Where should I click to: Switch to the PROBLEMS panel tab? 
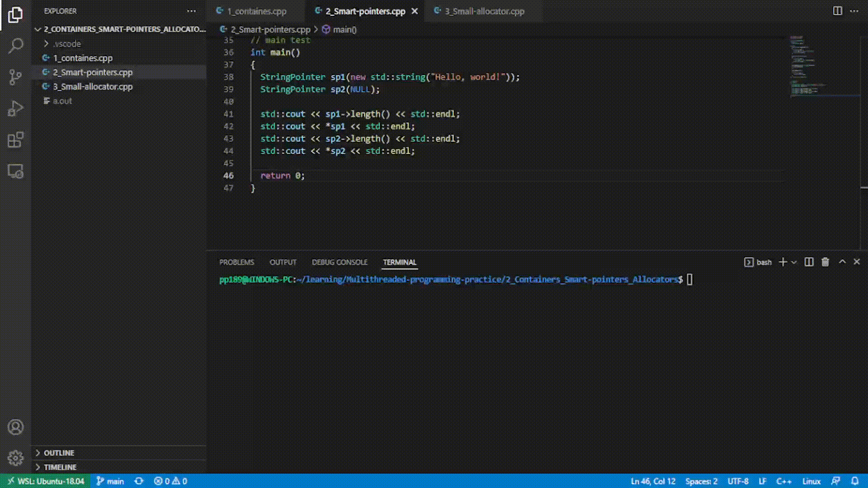point(236,262)
